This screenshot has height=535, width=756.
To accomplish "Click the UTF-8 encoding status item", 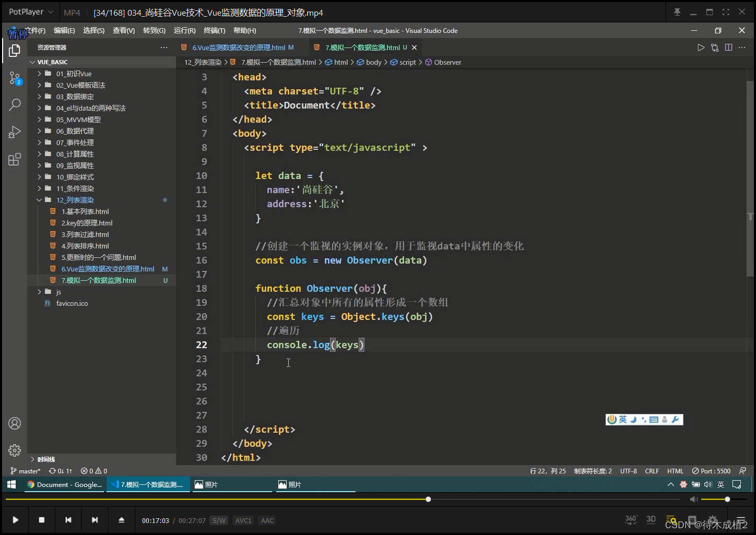I will [x=628, y=471].
